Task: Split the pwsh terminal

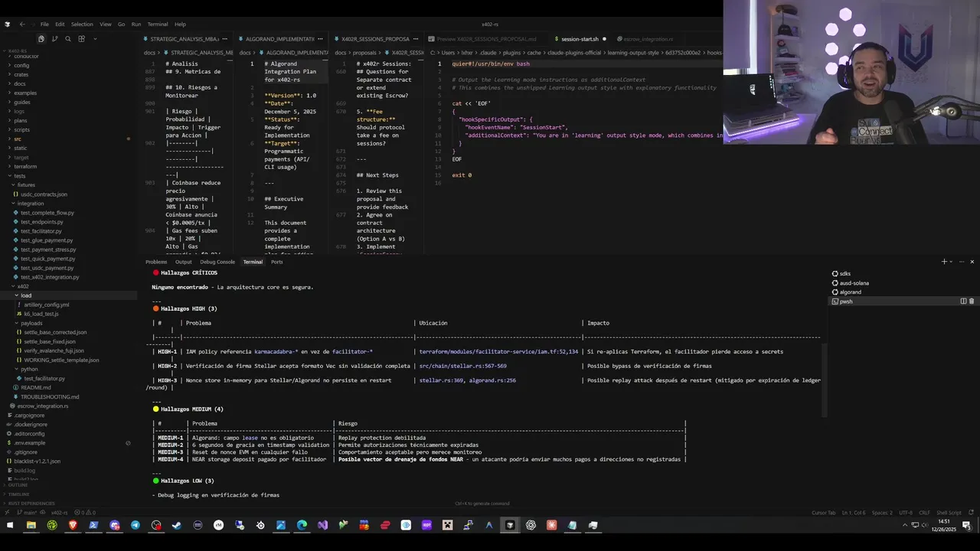Action: [x=963, y=302]
